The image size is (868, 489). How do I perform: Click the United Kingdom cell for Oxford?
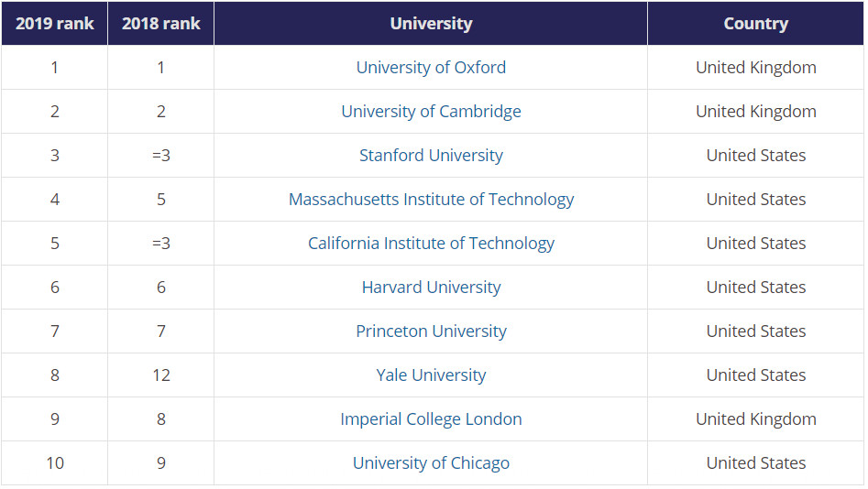(755, 68)
